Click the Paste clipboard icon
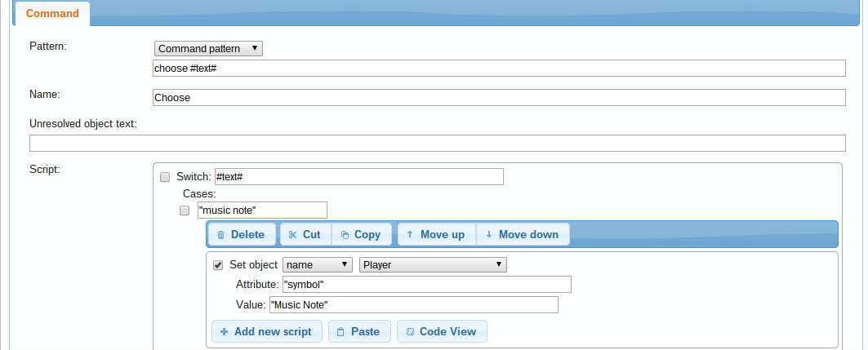The width and height of the screenshot is (868, 350). [x=341, y=332]
